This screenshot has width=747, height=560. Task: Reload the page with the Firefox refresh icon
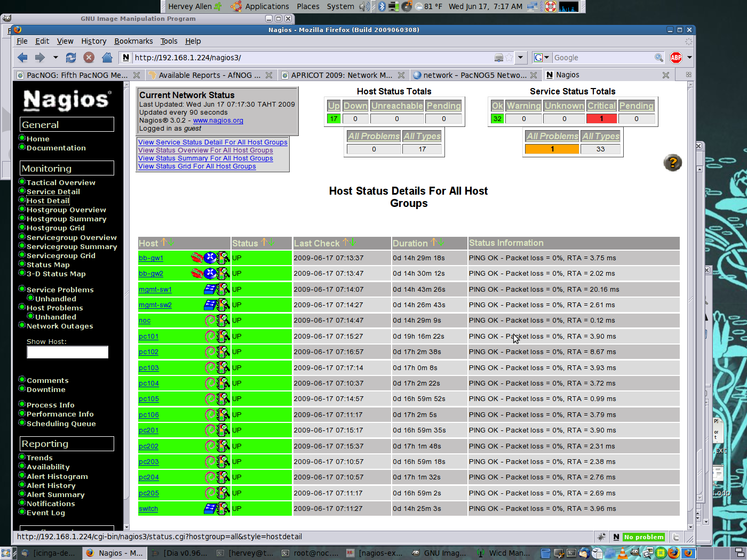click(x=71, y=58)
